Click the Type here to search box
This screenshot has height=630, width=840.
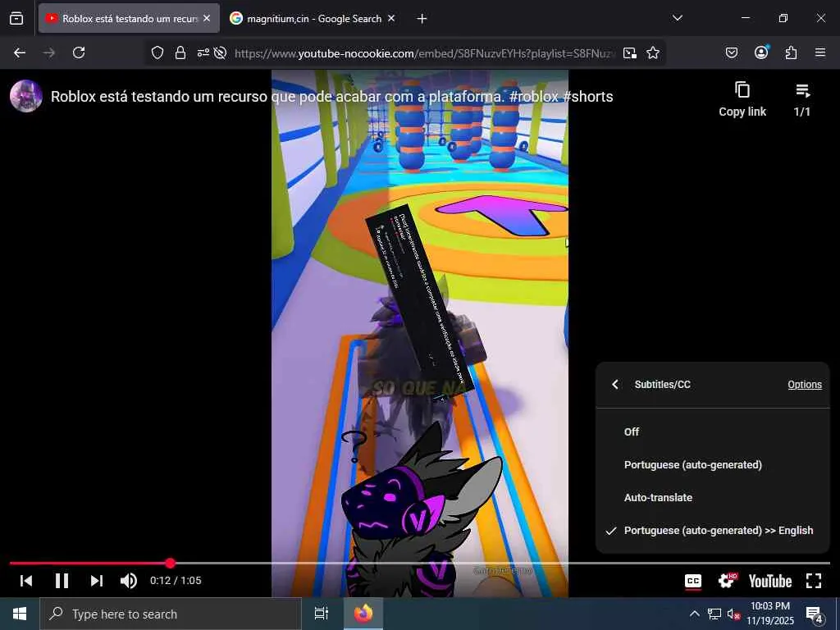coord(171,614)
